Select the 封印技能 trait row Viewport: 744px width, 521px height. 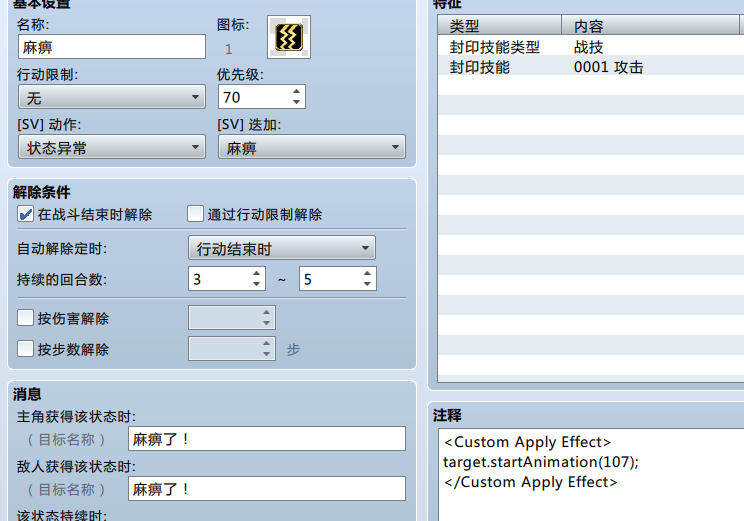coord(591,67)
